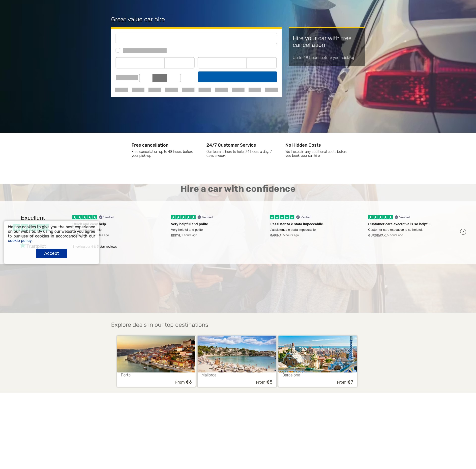Click the Barcelona destination name
Viewport: 476px width, 469px height.
(x=291, y=375)
